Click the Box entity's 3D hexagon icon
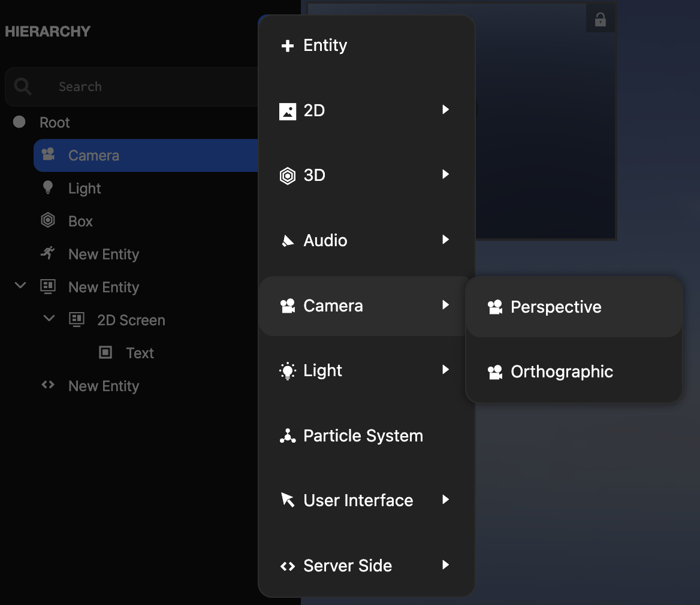Image resolution: width=700 pixels, height=605 pixels. tap(48, 220)
